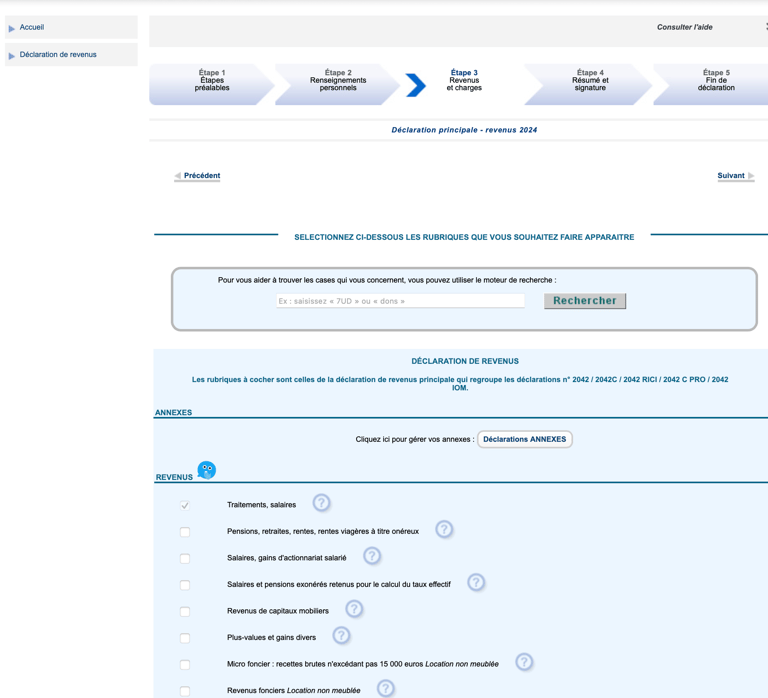
Task: Check the Micro foncier checkbox
Action: pos(185,665)
